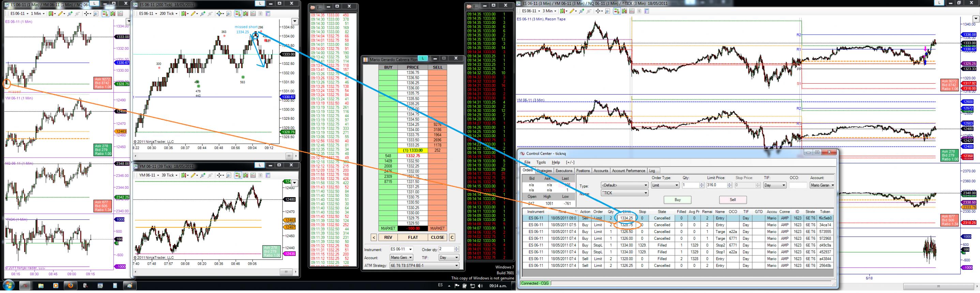980x293 pixels.
Task: Click zoom-out icon in 200 Tick chart toolbar
Action: [x=210, y=13]
